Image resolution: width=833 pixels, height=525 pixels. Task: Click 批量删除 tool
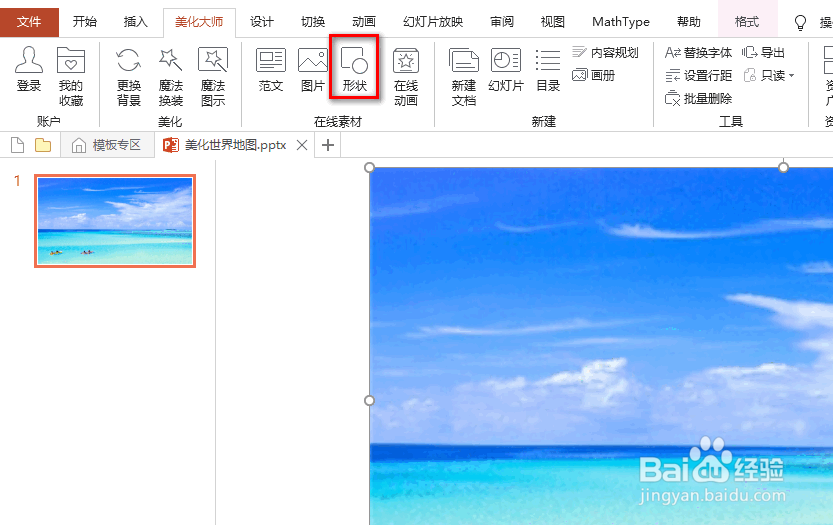click(x=698, y=98)
